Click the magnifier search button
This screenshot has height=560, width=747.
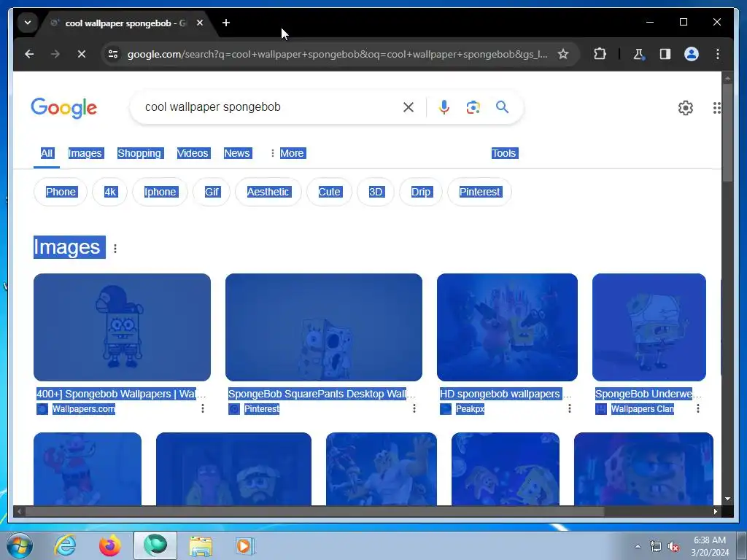coord(502,106)
